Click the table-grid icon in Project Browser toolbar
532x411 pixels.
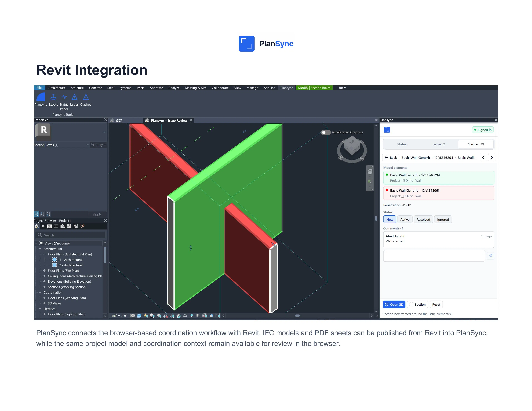coord(56,226)
